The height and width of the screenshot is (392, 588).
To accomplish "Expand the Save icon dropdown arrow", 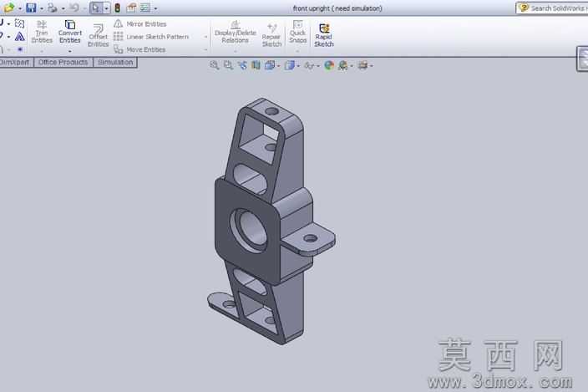I will pos(42,8).
